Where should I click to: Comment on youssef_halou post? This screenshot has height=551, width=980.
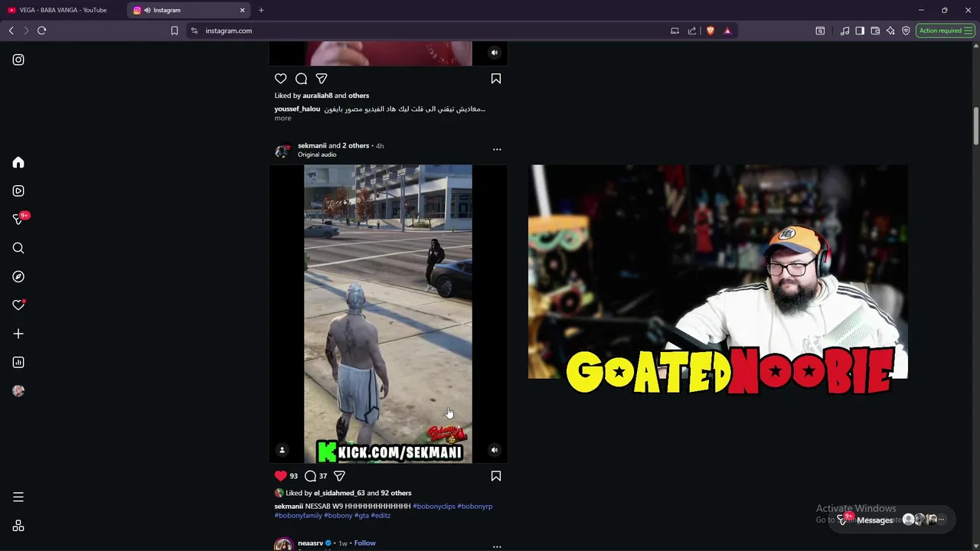pyautogui.click(x=301, y=79)
